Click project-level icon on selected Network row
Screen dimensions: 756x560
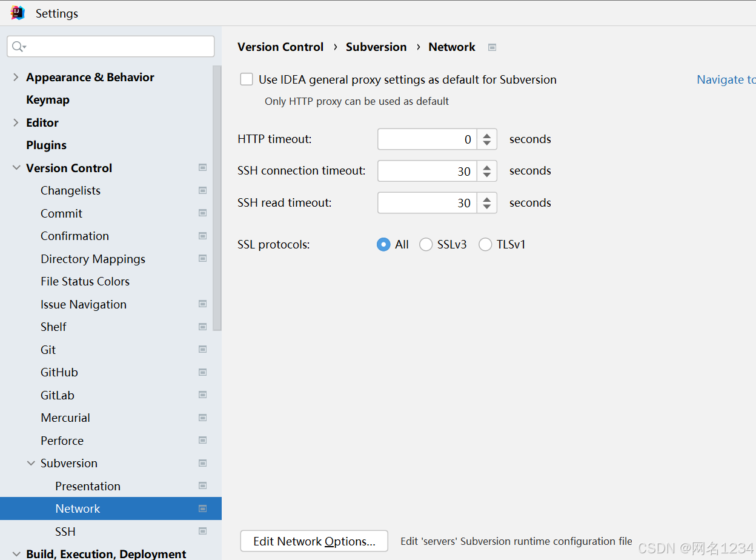click(203, 508)
